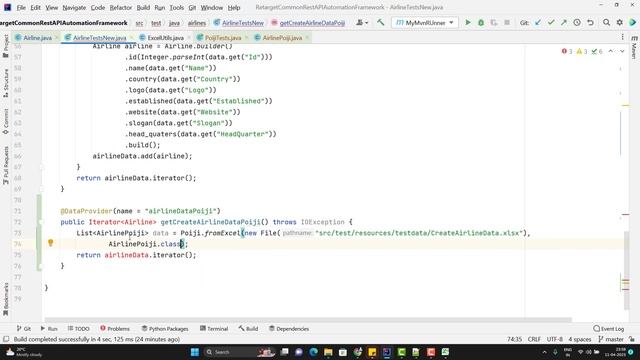
Task: Open the TODO tool window
Action: pyautogui.click(x=78, y=329)
